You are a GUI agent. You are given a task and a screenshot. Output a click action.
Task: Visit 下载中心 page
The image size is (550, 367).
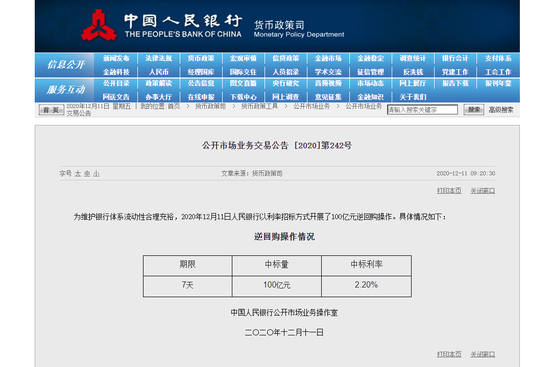[x=243, y=97]
